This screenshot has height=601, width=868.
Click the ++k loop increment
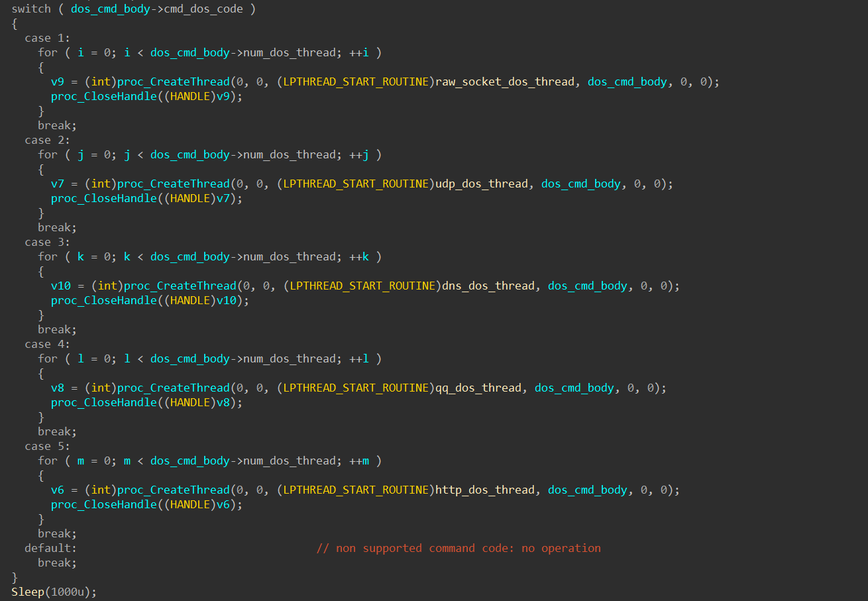[x=358, y=256]
